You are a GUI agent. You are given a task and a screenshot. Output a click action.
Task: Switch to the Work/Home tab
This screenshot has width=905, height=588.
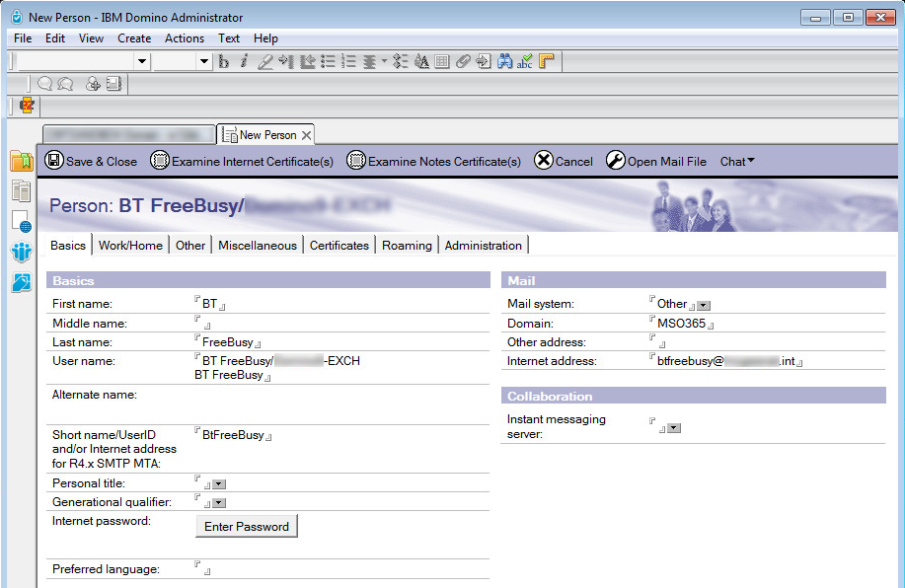point(130,246)
